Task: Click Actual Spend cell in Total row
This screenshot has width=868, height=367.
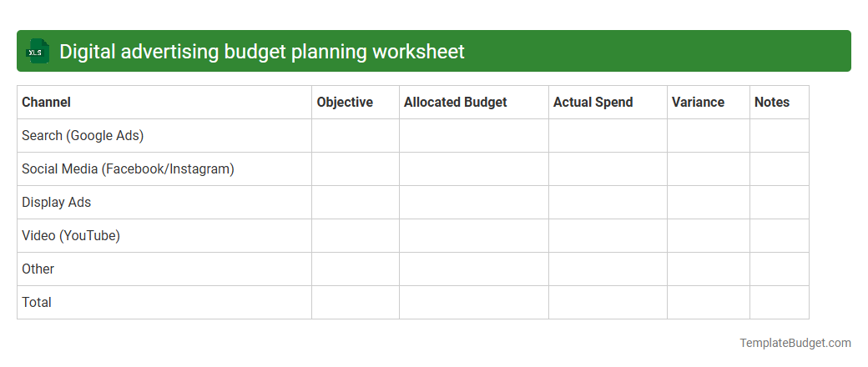Action: (x=608, y=302)
